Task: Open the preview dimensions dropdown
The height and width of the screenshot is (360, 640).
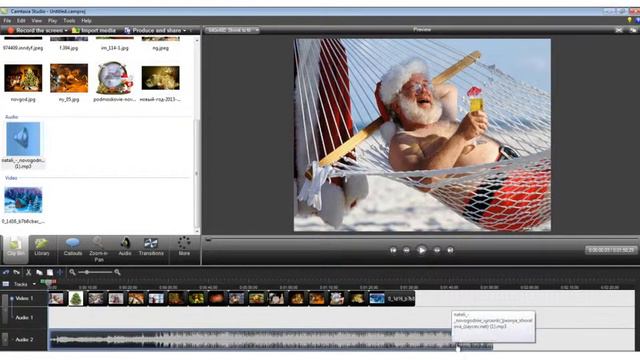Action: click(232, 30)
